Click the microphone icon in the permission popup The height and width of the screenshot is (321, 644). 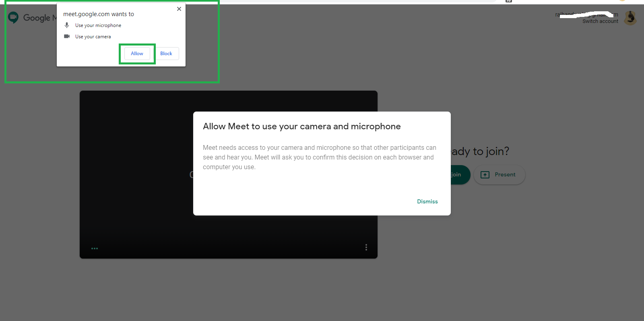click(67, 25)
